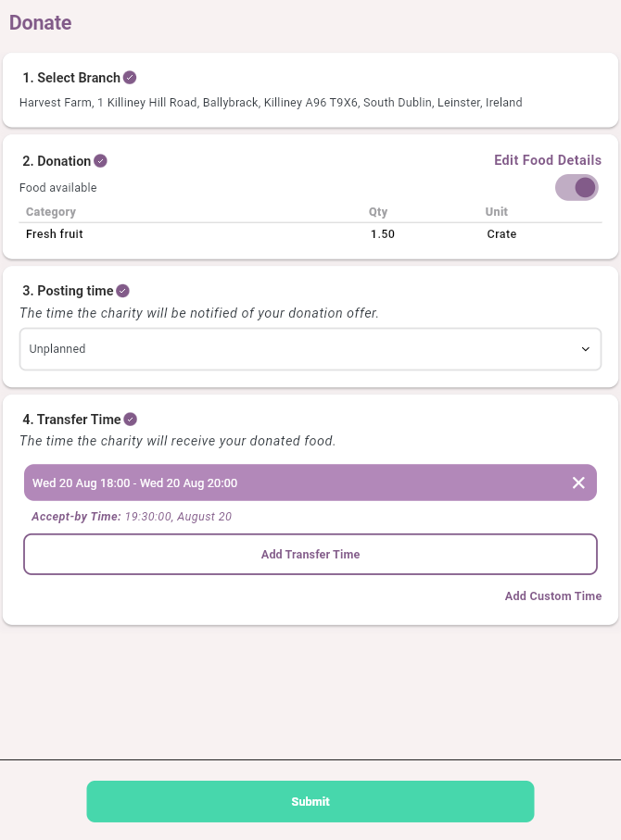Click the 1.50 quantity value
Viewport: 621px width, 840px height.
(383, 234)
